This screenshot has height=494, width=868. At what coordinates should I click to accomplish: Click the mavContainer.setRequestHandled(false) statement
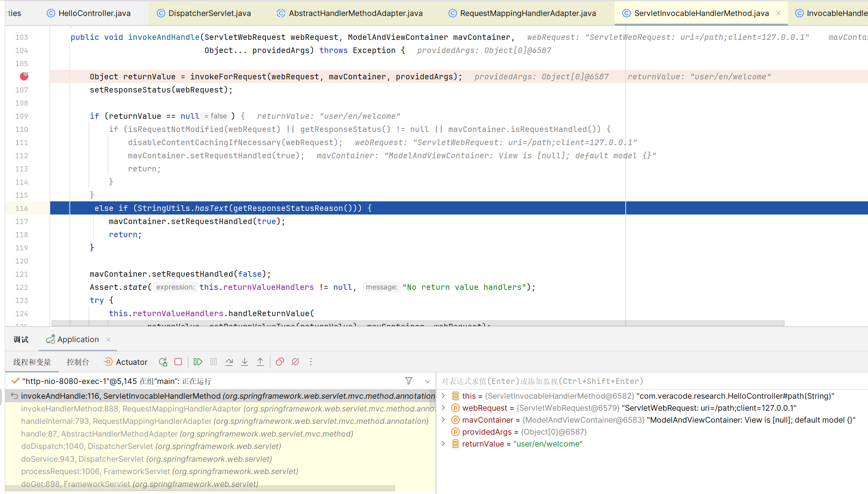coord(180,274)
